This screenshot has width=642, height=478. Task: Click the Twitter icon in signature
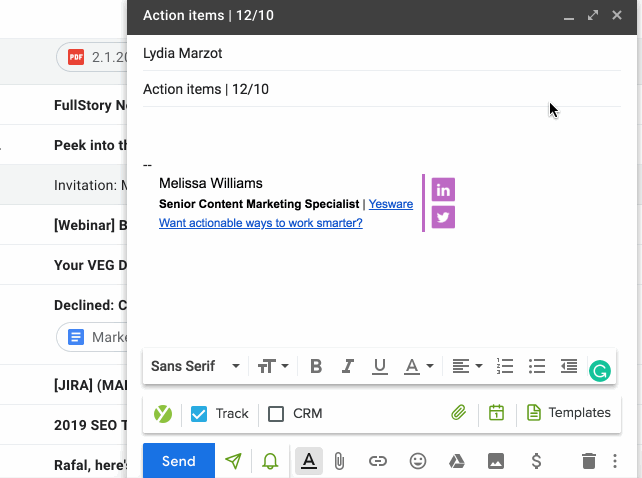(x=443, y=216)
